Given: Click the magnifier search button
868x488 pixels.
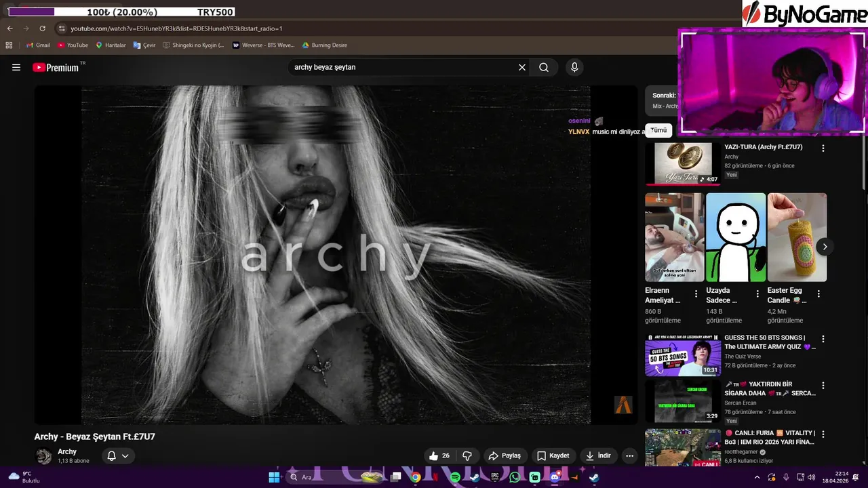Looking at the screenshot, I should tap(544, 67).
